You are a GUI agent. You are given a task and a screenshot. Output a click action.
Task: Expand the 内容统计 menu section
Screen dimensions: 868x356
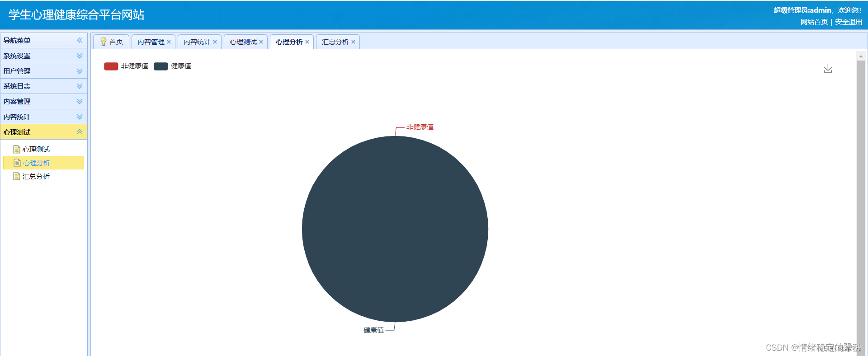(80, 117)
